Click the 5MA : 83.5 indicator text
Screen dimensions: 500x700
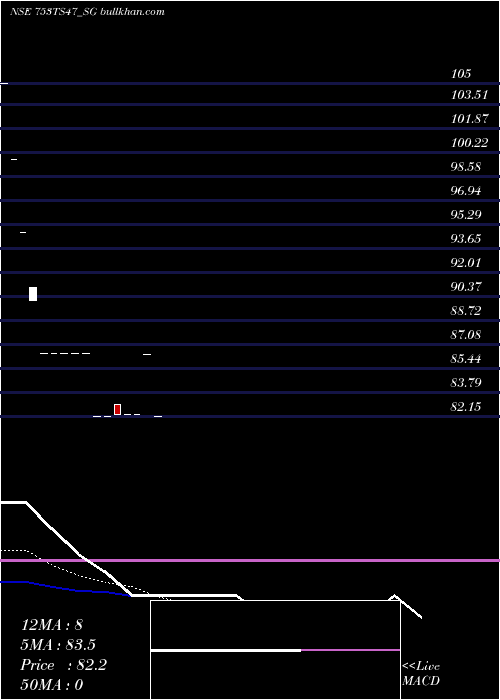click(58, 645)
